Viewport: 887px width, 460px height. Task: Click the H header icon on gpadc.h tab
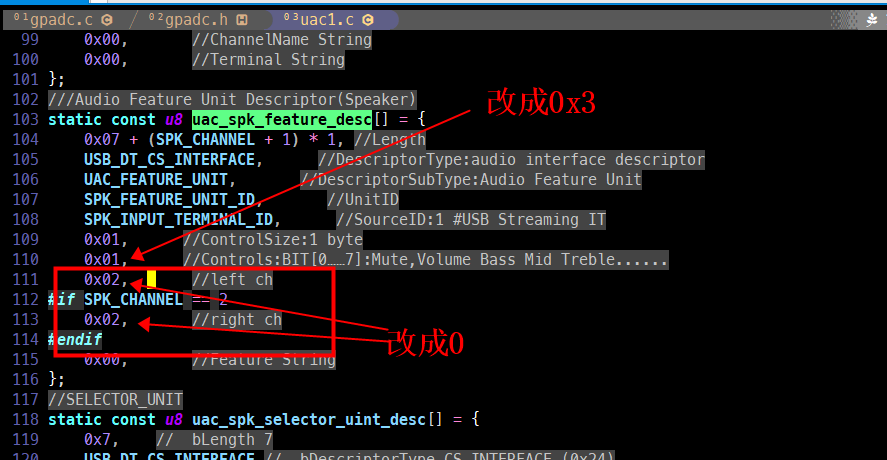pos(242,20)
